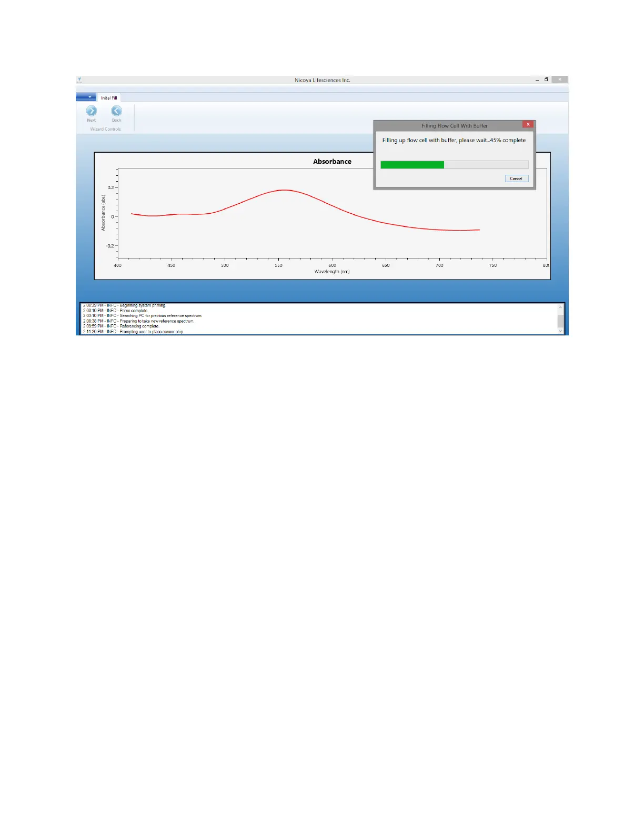Close the Filling Flow Cell With Buffer dialog
The height and width of the screenshot is (834, 644).
click(x=528, y=124)
